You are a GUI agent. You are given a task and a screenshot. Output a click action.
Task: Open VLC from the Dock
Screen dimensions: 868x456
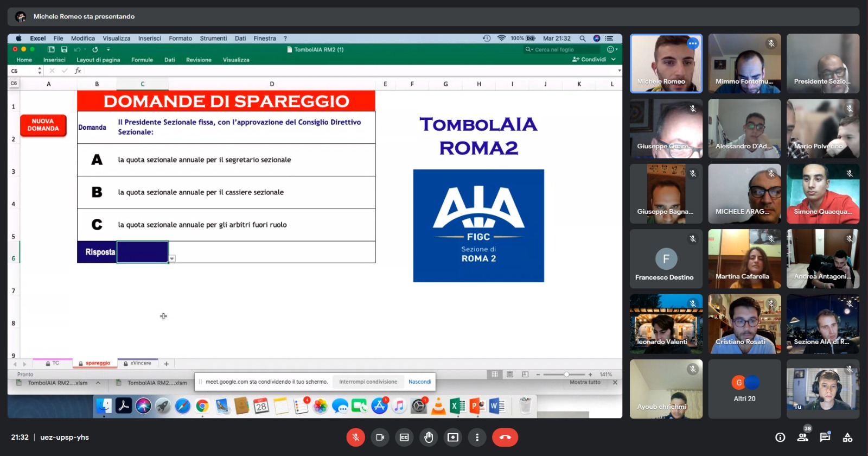(x=438, y=406)
